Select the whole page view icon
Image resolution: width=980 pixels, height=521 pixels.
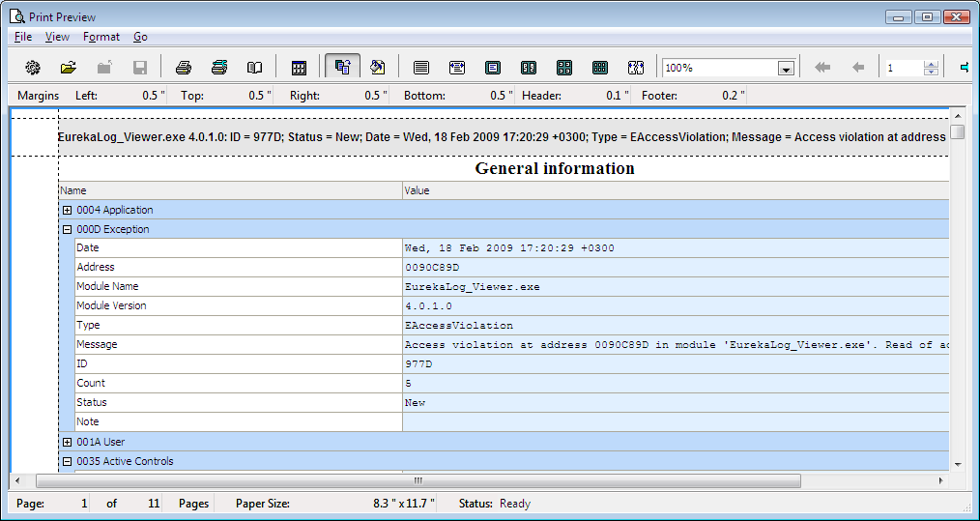(493, 68)
